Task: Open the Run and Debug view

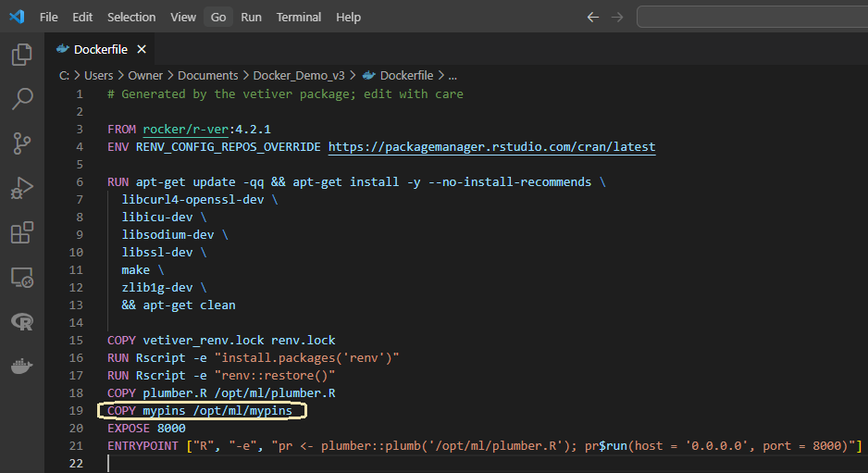Action: point(22,188)
